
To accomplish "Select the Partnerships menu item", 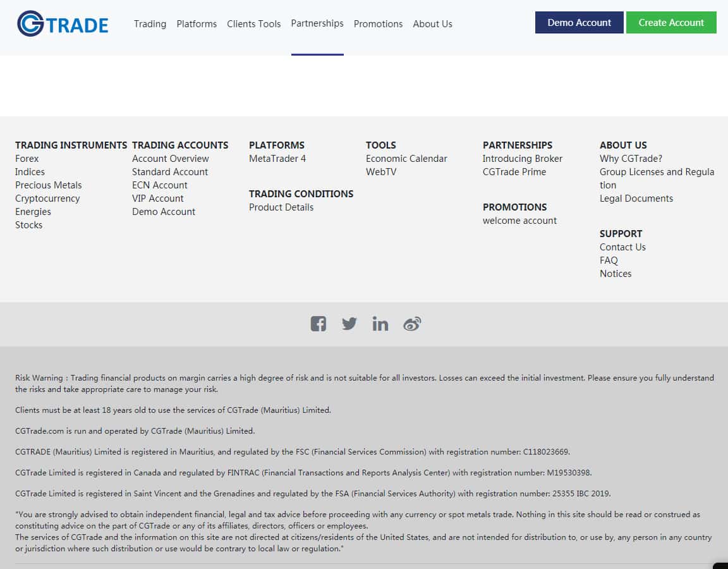I will point(317,23).
